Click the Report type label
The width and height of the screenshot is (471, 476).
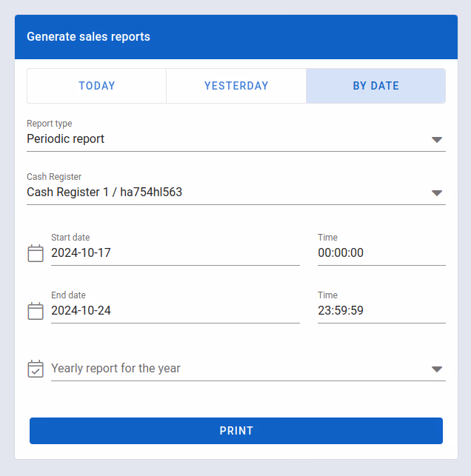(49, 124)
